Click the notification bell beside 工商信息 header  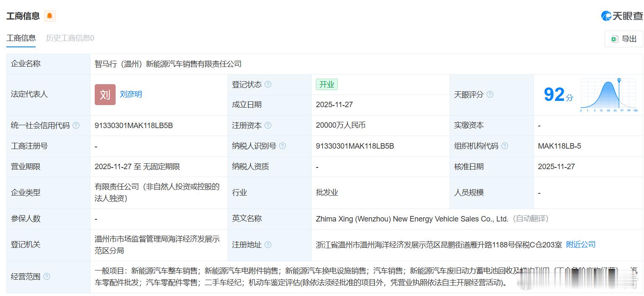[50, 16]
